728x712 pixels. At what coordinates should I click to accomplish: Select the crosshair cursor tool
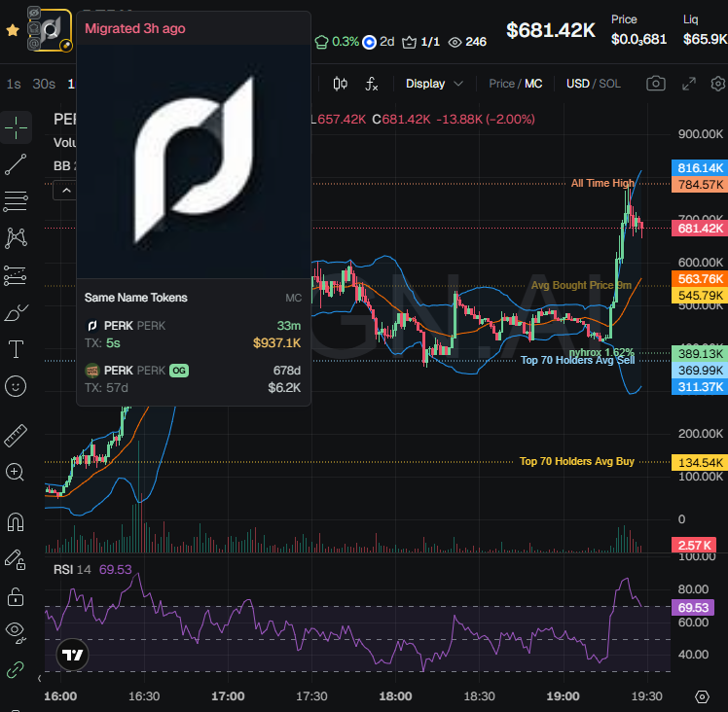pyautogui.click(x=16, y=127)
